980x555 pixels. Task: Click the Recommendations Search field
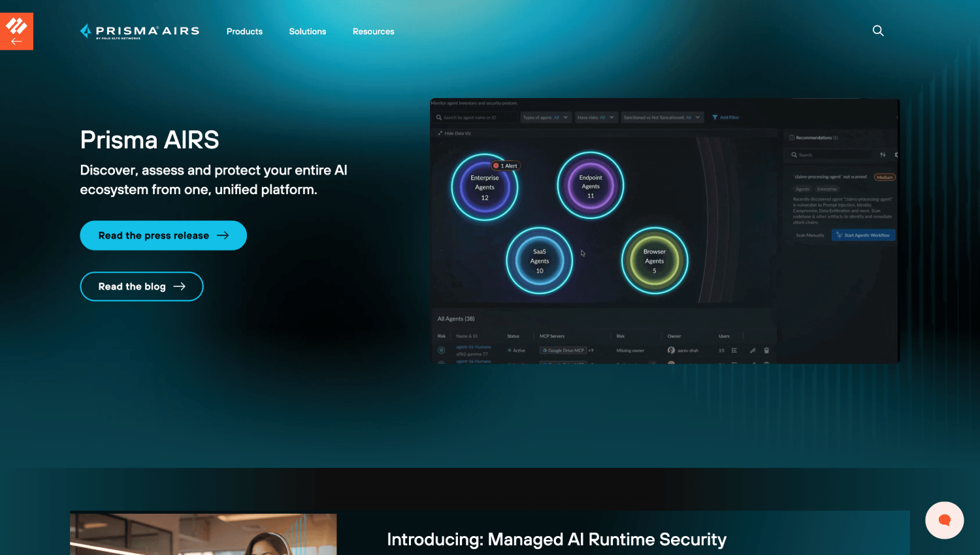pyautogui.click(x=832, y=155)
